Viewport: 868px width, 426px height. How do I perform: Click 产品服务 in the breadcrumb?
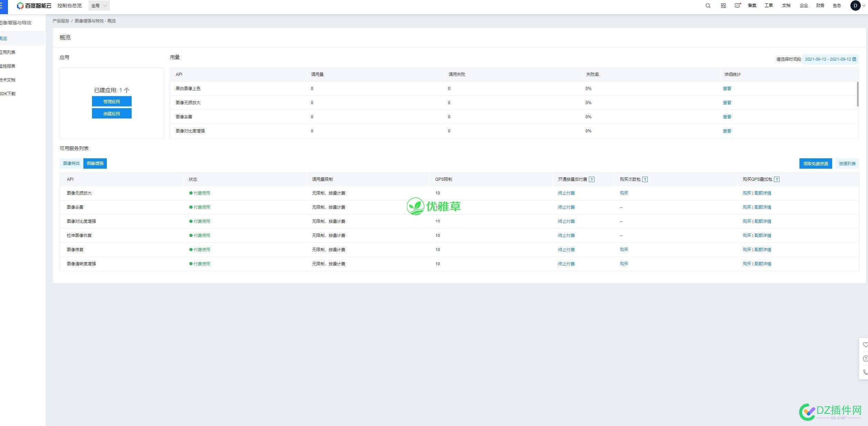[x=61, y=21]
